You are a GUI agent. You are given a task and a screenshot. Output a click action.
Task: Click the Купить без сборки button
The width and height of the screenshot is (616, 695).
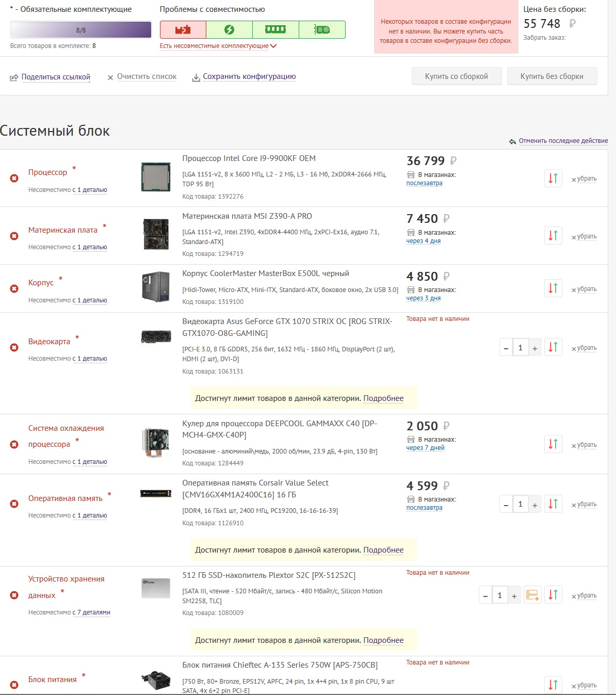pos(552,76)
